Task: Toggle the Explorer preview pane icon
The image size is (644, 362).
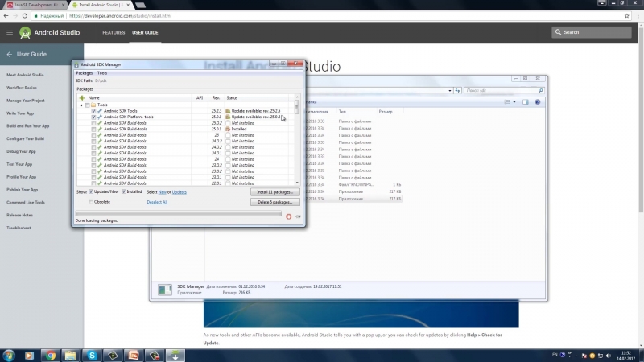Action: pyautogui.click(x=526, y=102)
